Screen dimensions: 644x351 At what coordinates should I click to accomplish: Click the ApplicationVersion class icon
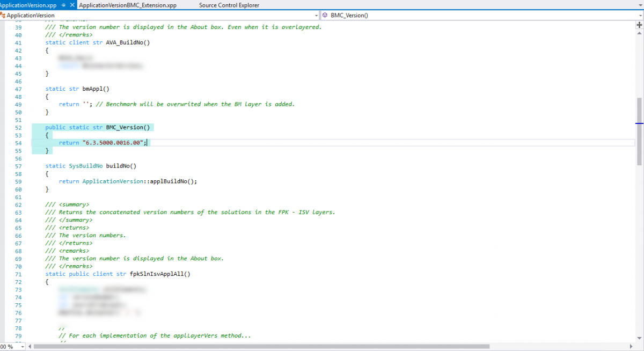[x=3, y=16]
